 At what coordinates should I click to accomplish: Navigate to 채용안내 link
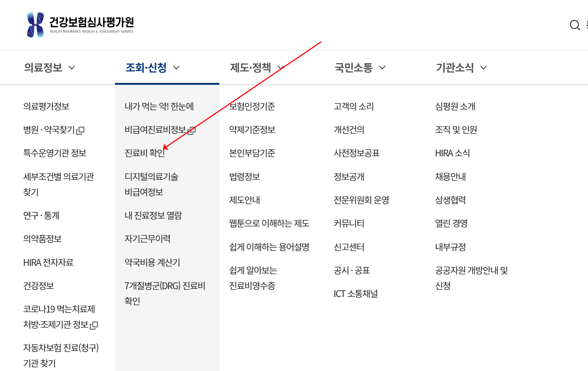click(x=450, y=177)
